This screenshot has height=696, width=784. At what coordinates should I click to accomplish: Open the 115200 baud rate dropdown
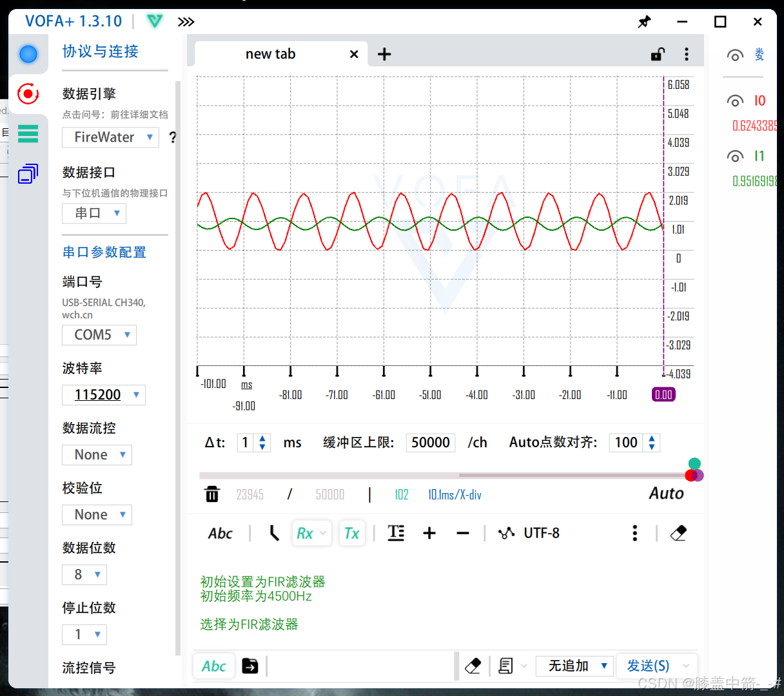(x=104, y=395)
